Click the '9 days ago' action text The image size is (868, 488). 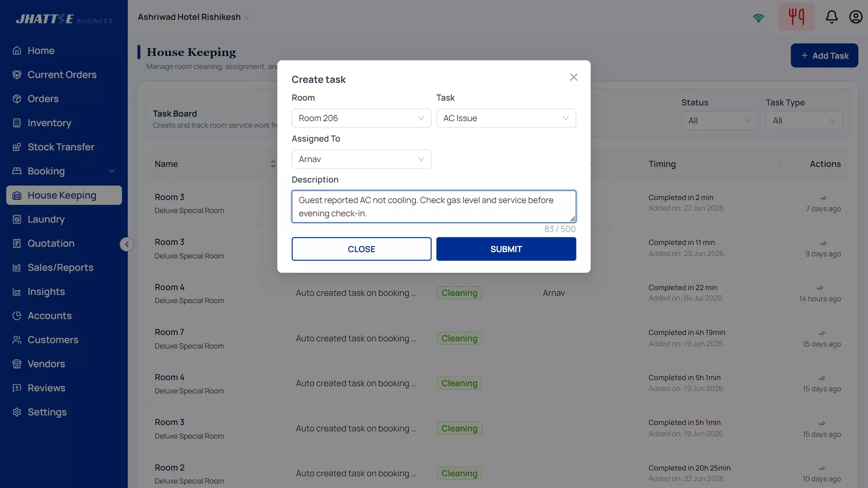click(x=823, y=254)
